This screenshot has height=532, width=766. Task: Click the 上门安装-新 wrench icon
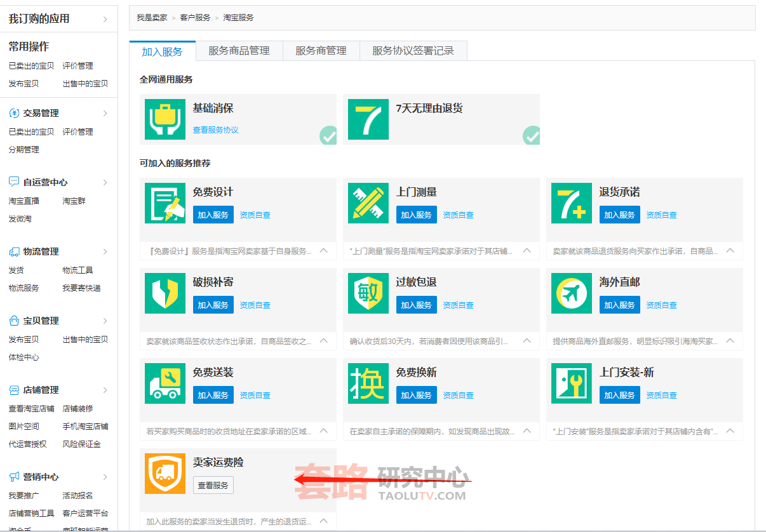(x=572, y=383)
